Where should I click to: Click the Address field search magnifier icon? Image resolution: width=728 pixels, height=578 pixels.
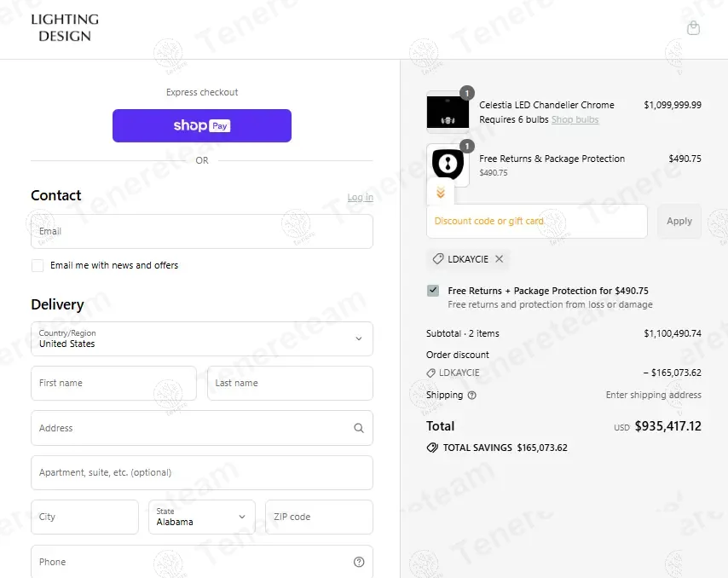tap(359, 428)
